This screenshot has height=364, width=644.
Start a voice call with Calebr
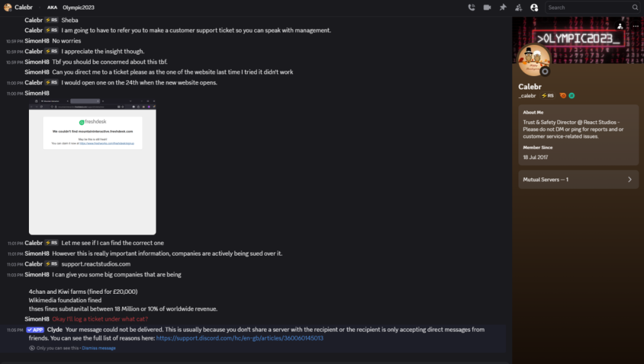[x=471, y=7]
